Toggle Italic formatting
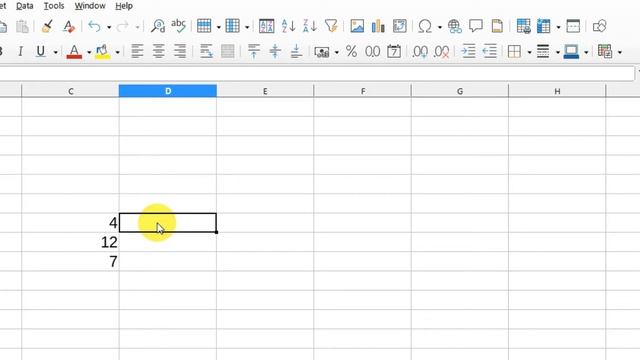Viewport: 640px width, 360px height. 20,51
